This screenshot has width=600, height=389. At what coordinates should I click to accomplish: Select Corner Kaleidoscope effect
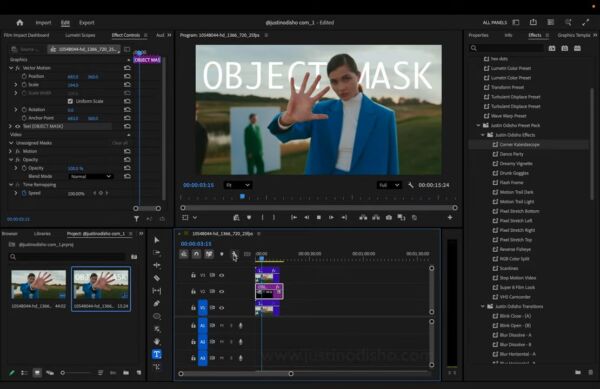tap(519, 145)
